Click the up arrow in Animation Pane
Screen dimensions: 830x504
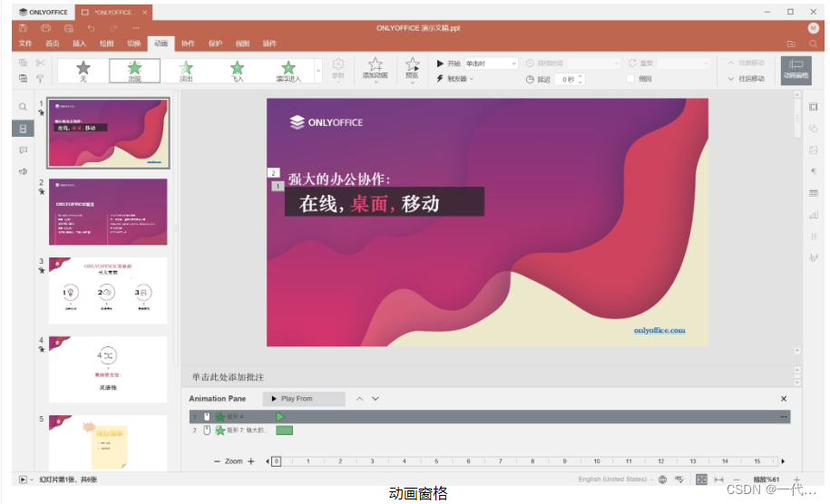[x=359, y=399]
